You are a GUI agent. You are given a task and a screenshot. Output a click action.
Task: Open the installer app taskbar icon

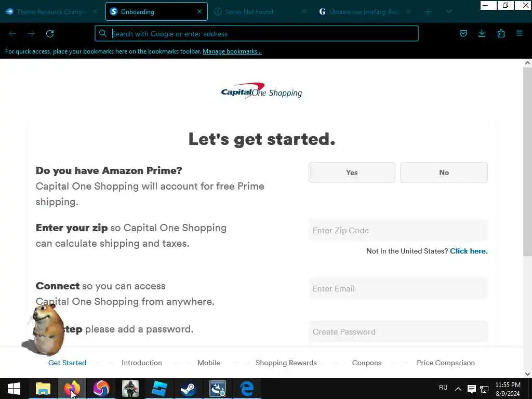(x=218, y=389)
